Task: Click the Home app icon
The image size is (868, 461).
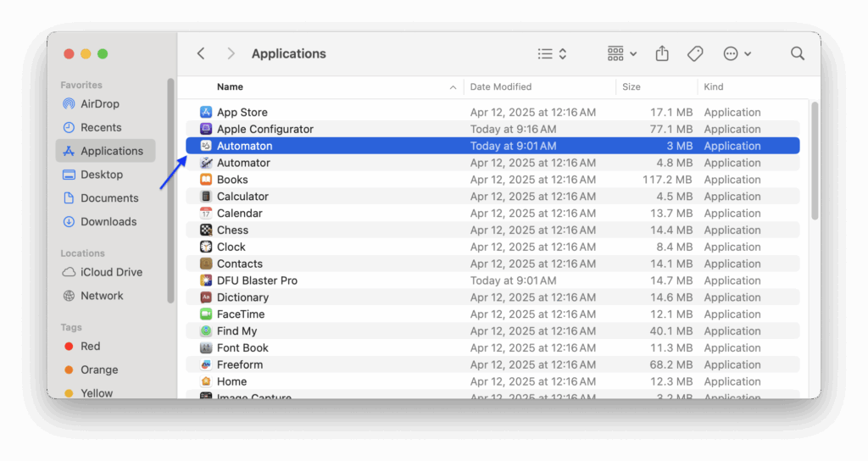Action: 206,381
